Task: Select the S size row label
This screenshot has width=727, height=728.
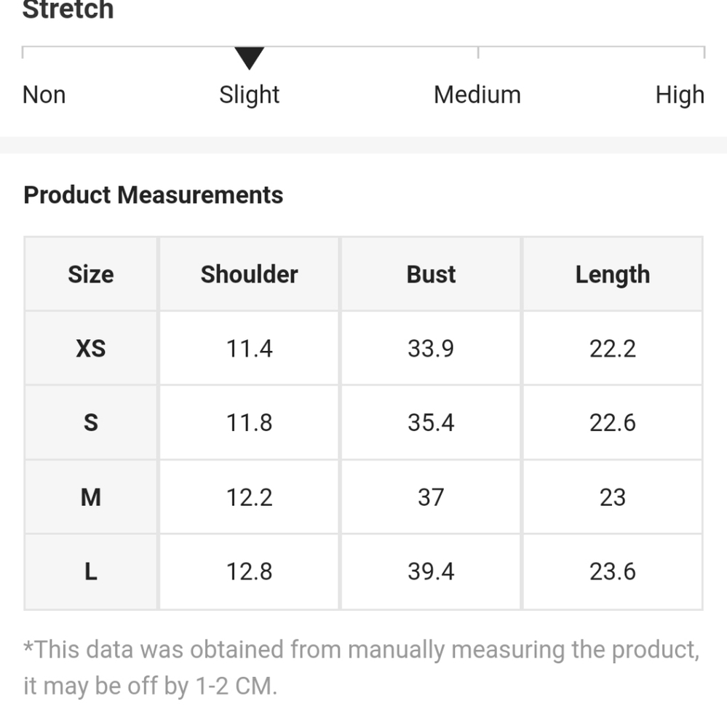Action: 91,423
